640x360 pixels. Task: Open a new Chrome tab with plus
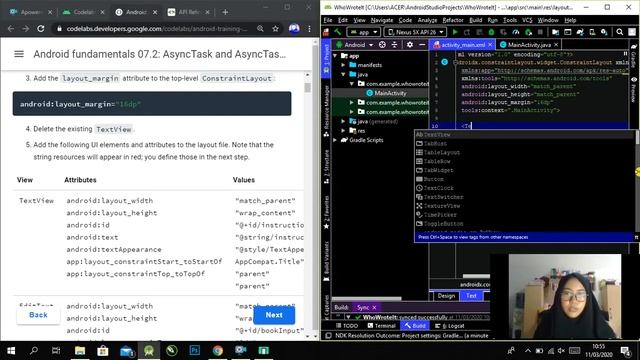coord(225,12)
